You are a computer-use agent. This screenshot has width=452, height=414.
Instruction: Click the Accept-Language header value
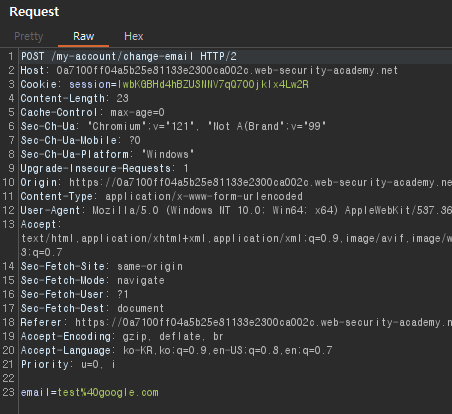228,350
